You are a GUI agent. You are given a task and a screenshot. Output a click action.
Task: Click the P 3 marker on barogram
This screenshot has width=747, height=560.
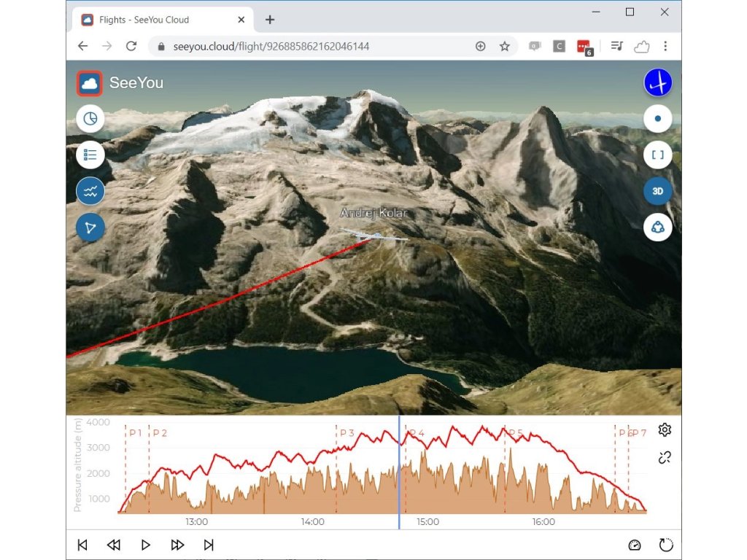coord(347,433)
